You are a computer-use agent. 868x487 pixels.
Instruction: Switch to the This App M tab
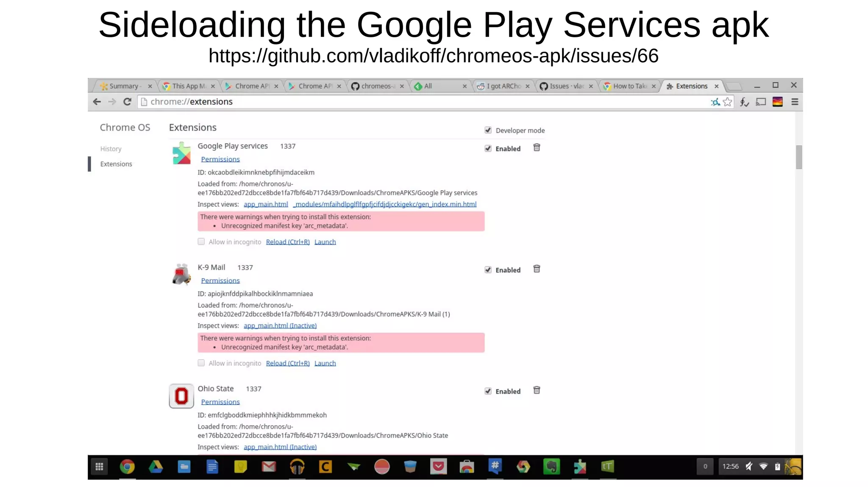[189, 86]
